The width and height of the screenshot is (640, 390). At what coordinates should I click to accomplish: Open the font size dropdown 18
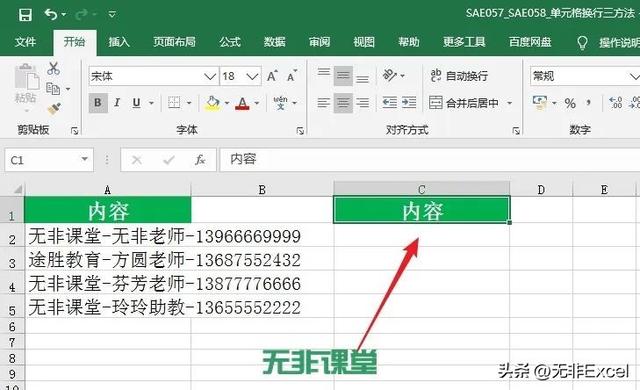click(x=252, y=76)
